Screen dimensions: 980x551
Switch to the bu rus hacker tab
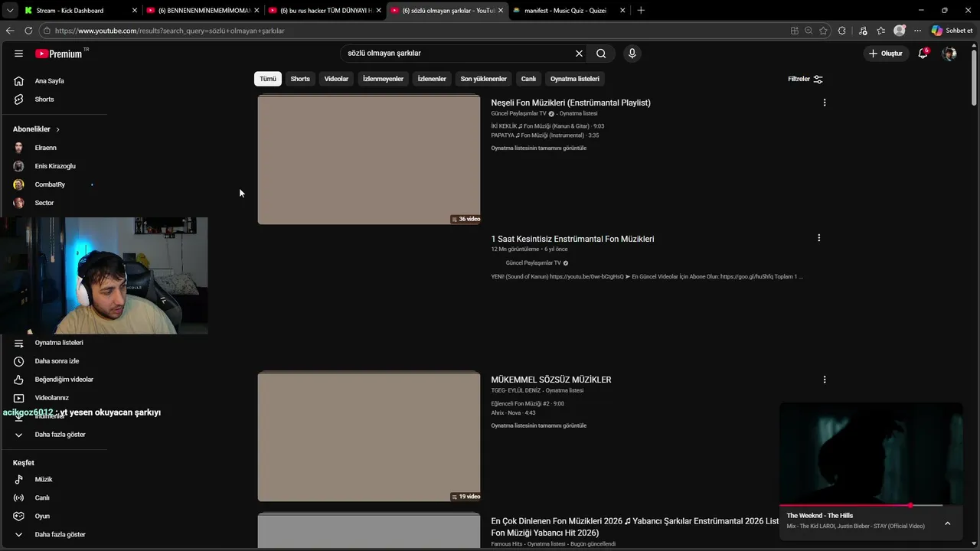point(325,10)
